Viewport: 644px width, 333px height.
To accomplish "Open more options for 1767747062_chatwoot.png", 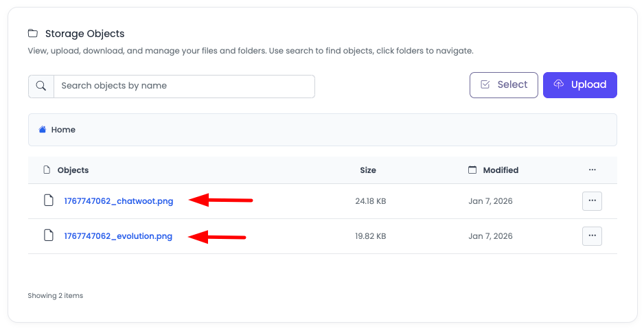I will pyautogui.click(x=592, y=201).
